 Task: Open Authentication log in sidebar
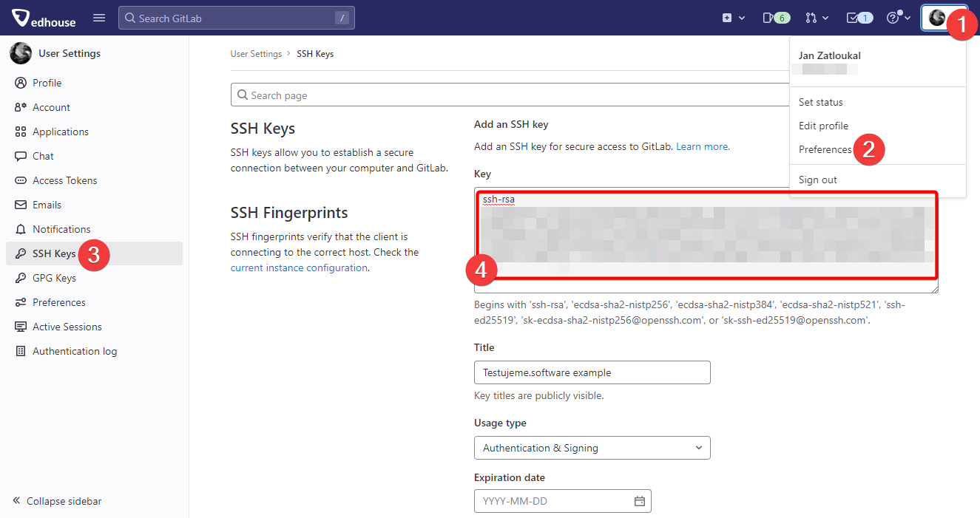[x=74, y=351]
